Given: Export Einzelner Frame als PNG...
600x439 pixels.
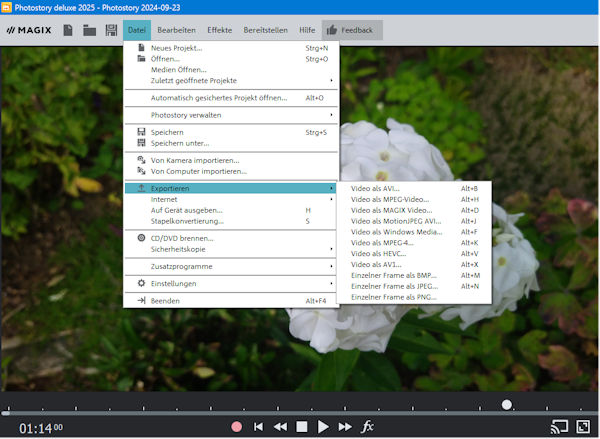Looking at the screenshot, I should pyautogui.click(x=414, y=297).
